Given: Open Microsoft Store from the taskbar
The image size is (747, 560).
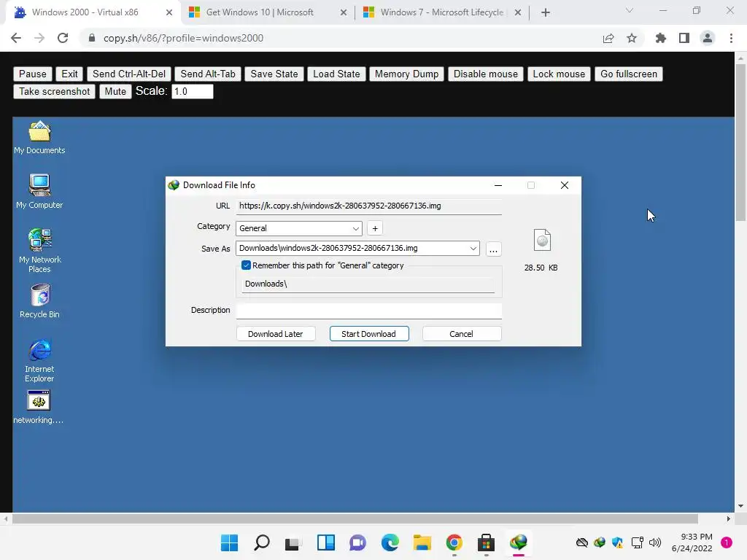Looking at the screenshot, I should (x=486, y=542).
